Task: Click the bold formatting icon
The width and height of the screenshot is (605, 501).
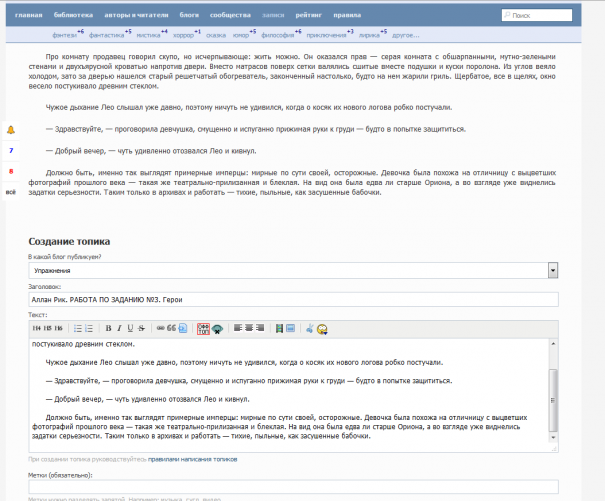Action: pos(109,328)
